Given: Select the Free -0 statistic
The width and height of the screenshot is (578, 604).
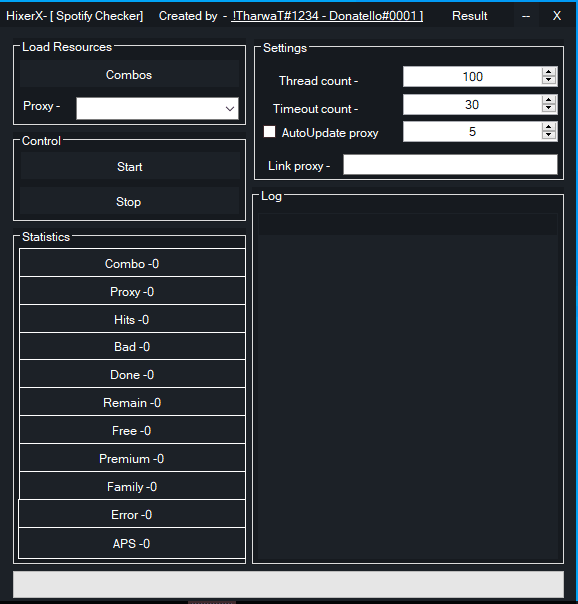Looking at the screenshot, I should click(x=132, y=430).
